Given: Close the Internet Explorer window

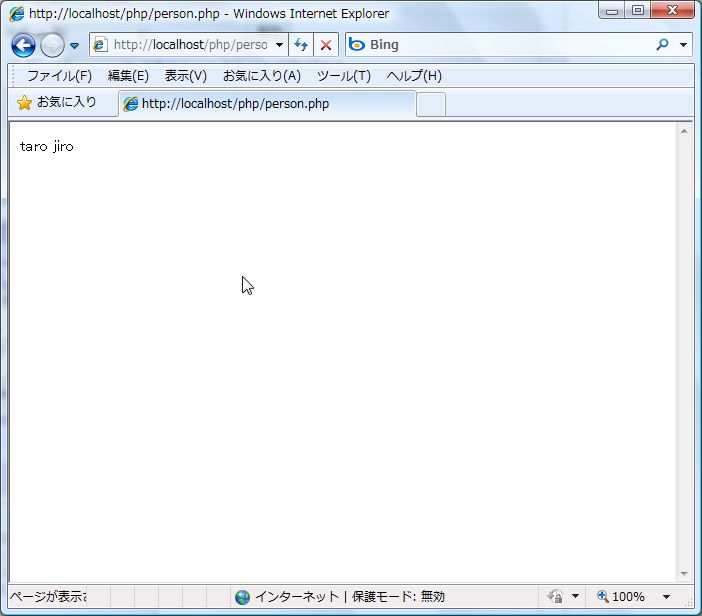Looking at the screenshot, I should point(672,10).
